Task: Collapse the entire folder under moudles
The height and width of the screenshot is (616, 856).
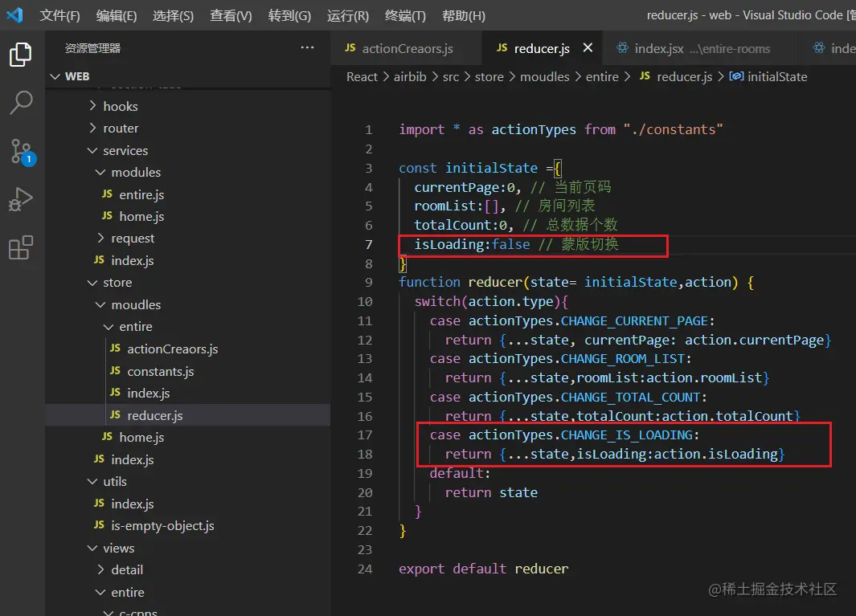Action: pyautogui.click(x=109, y=326)
